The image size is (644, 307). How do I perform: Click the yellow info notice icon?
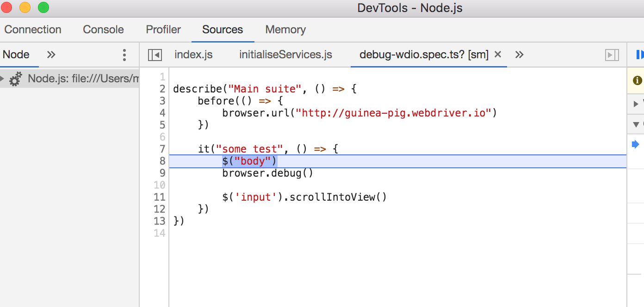click(x=637, y=80)
